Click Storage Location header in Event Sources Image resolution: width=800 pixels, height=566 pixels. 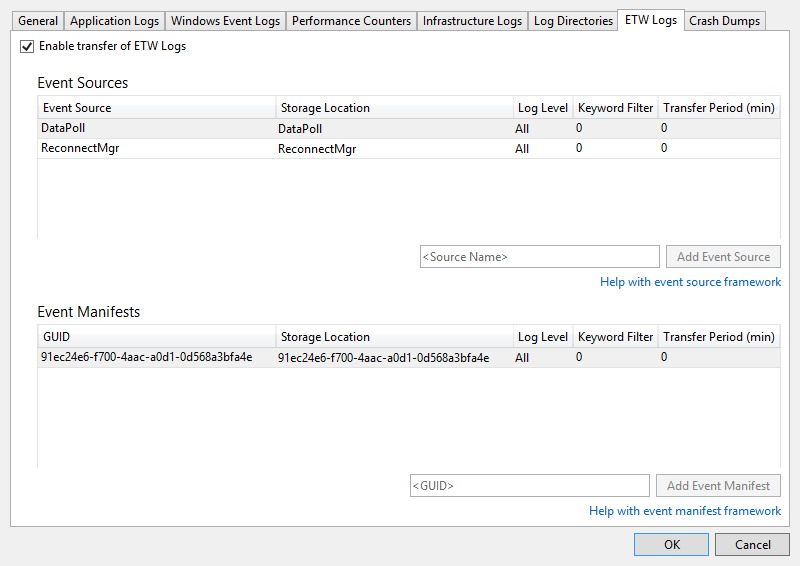pos(394,108)
